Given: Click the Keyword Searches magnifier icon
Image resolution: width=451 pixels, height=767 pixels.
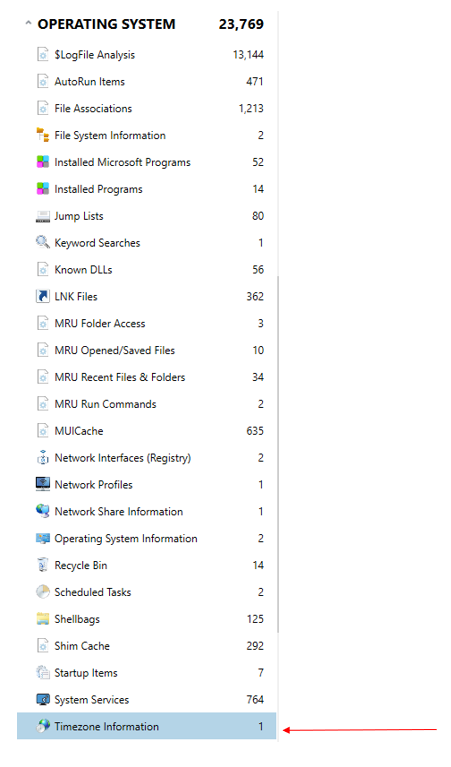Looking at the screenshot, I should [x=43, y=242].
